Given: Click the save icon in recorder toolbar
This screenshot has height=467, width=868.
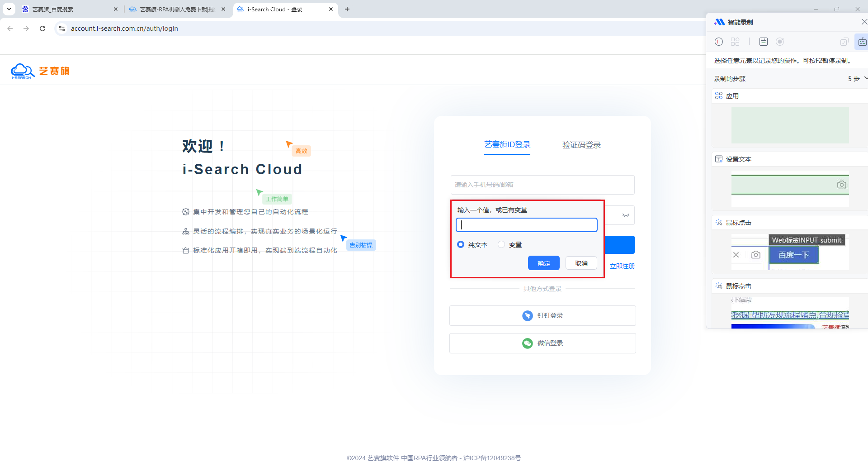Looking at the screenshot, I should tap(764, 42).
